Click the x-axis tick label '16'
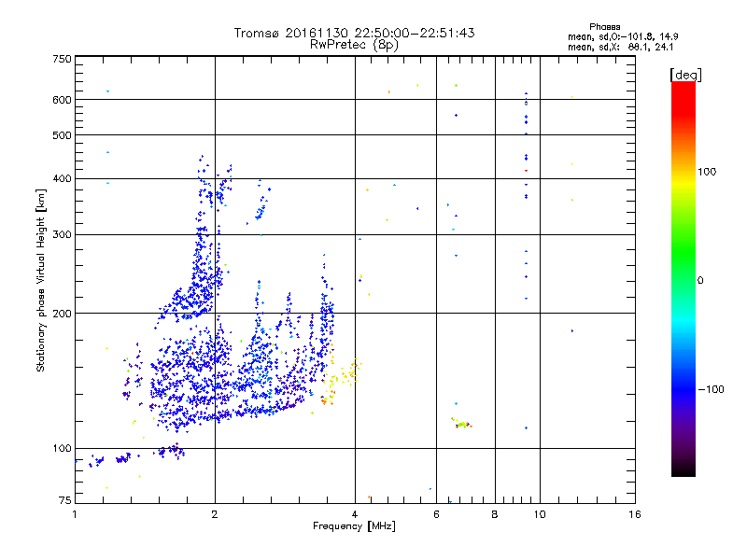The image size is (747, 560). tap(635, 514)
